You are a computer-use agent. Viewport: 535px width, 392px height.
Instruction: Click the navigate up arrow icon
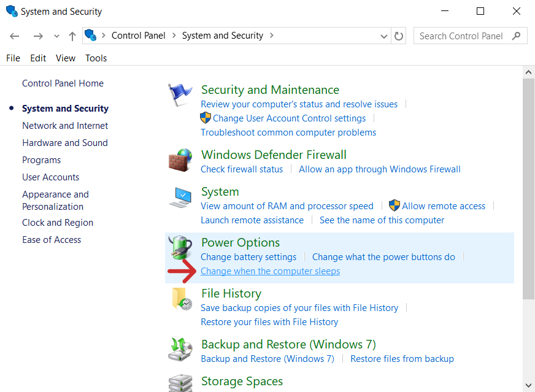[72, 36]
